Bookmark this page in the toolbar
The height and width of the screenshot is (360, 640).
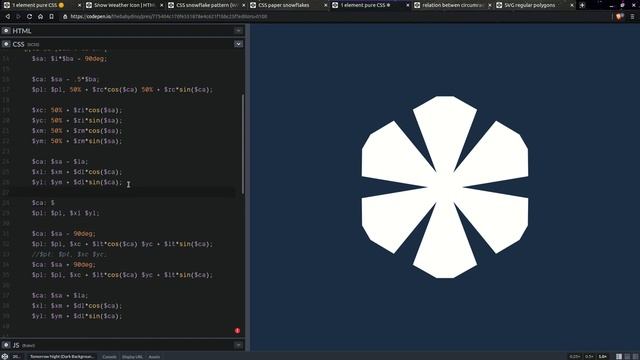tap(51, 17)
